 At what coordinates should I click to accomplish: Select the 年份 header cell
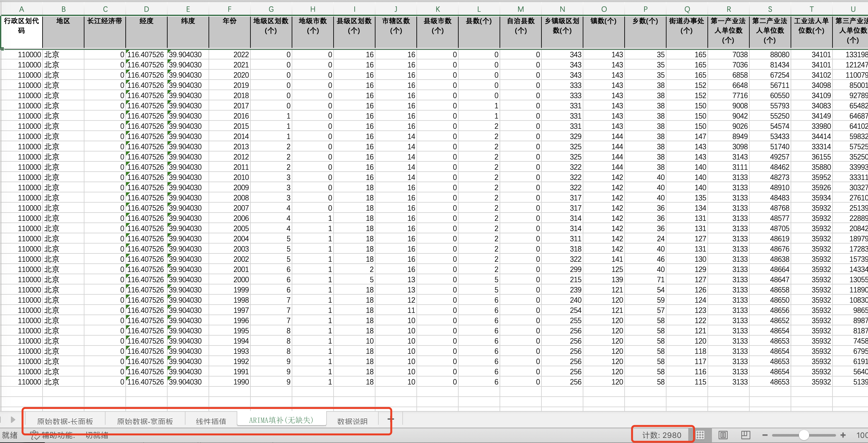[229, 31]
